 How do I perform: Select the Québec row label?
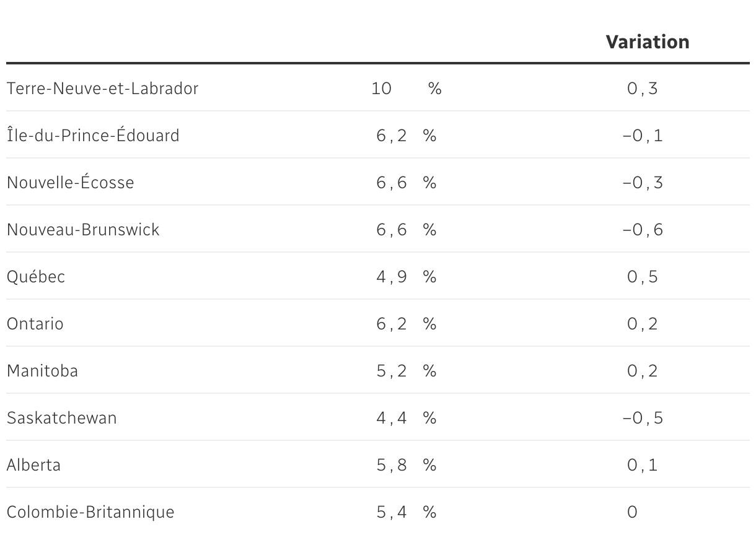[36, 277]
